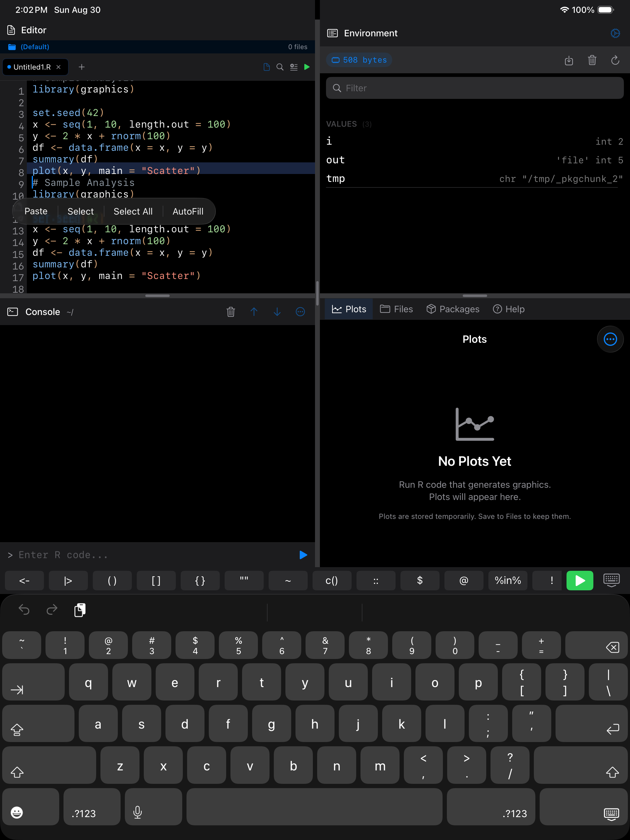Open the outline list icon in editor toolbar

(x=294, y=67)
